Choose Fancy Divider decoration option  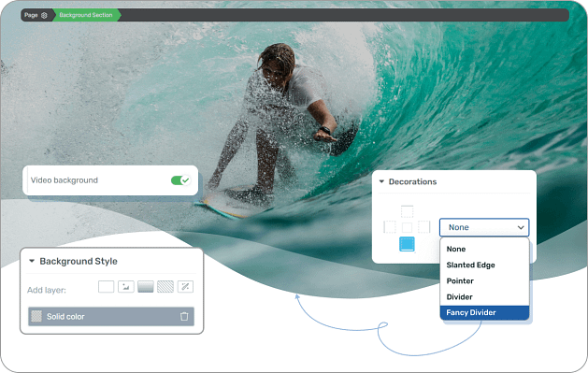(484, 312)
